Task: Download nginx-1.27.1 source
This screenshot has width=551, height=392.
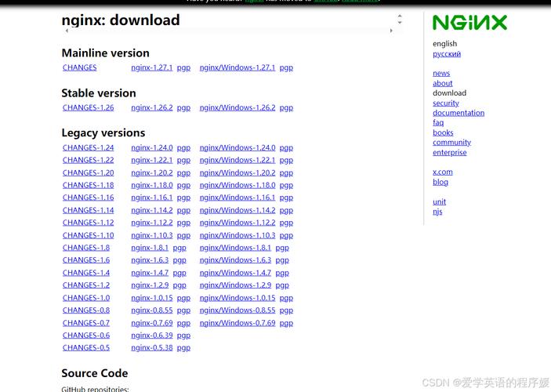Action: tap(152, 67)
